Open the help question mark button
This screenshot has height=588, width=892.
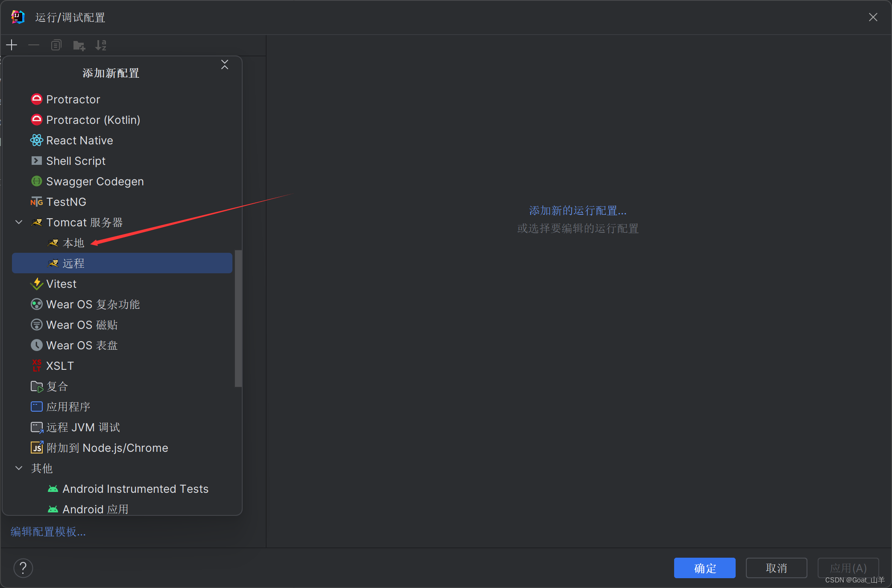coord(23,568)
